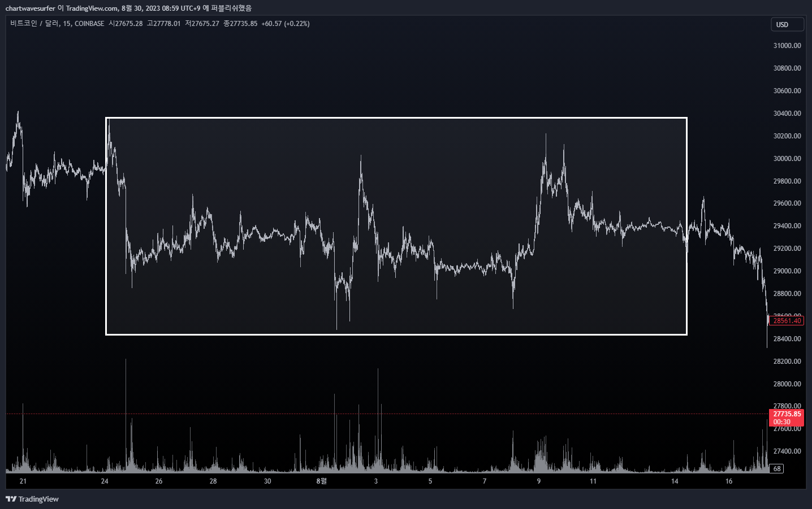Click the change value +60.57 (+0.22%)

tap(286, 23)
